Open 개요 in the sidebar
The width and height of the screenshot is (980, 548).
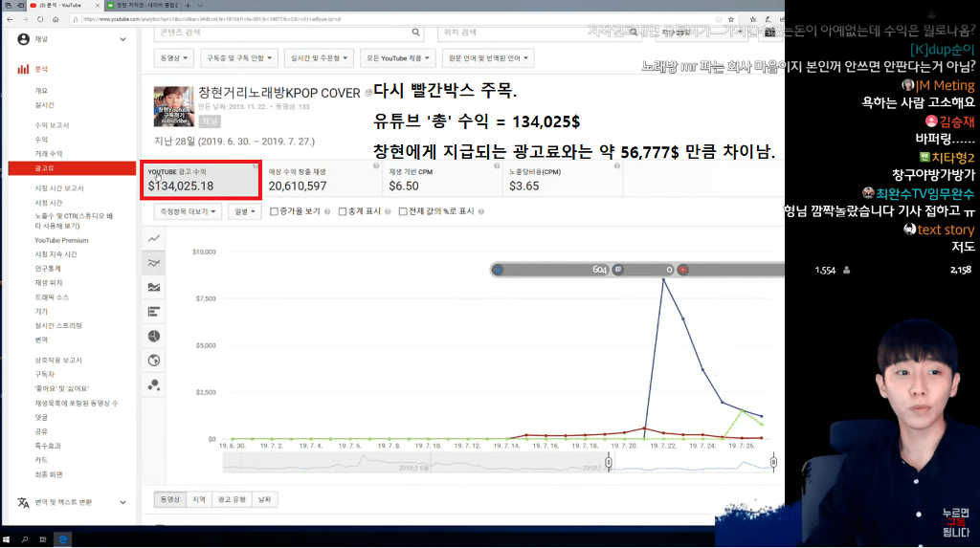(x=41, y=91)
